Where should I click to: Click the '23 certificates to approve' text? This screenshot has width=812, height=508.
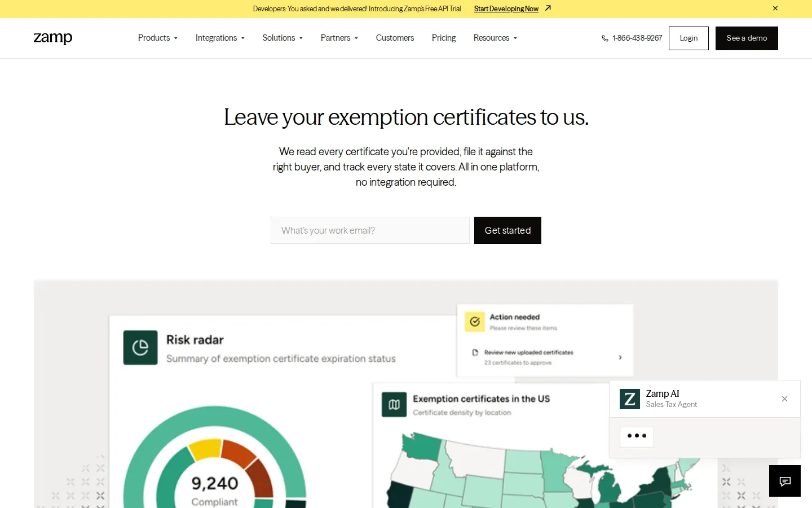518,363
